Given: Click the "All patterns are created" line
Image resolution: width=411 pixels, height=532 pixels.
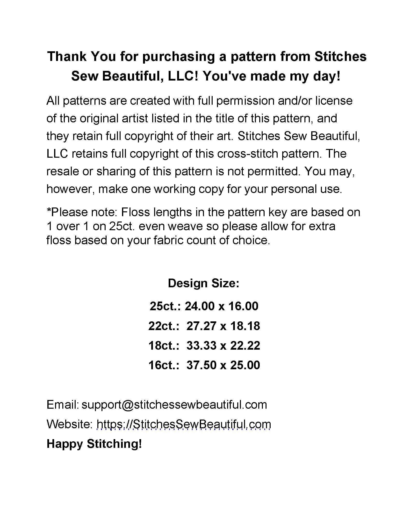Looking at the screenshot, I should pos(199,101).
